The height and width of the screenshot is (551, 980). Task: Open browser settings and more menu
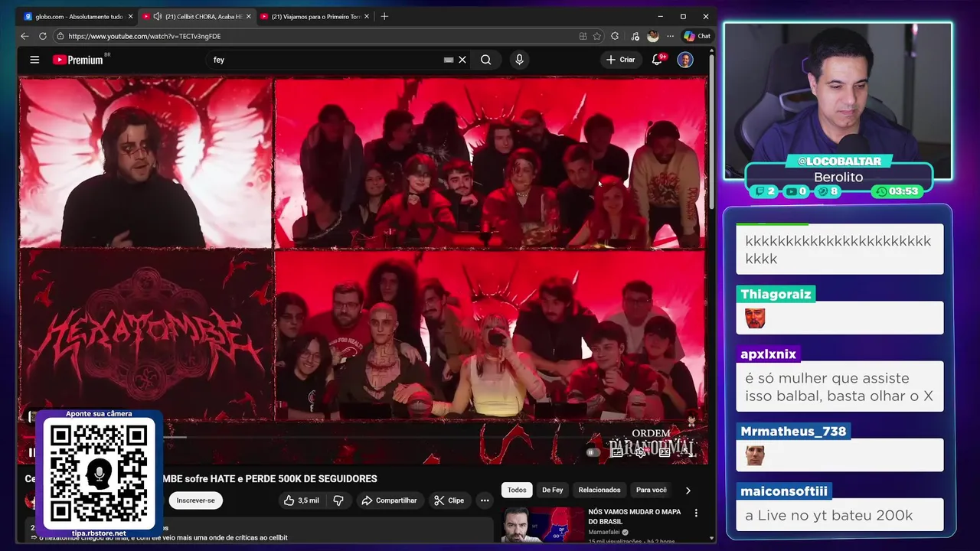coord(671,36)
